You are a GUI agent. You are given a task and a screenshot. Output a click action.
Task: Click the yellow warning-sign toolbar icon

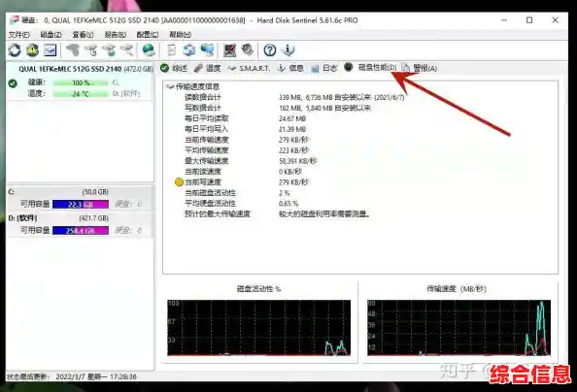(32, 50)
